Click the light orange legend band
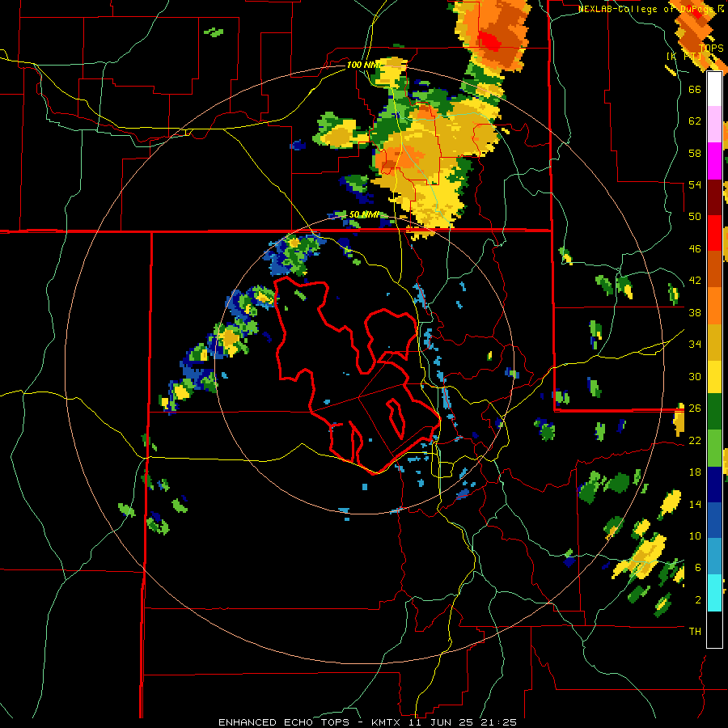Viewport: 728px width, 728px height. (x=714, y=306)
